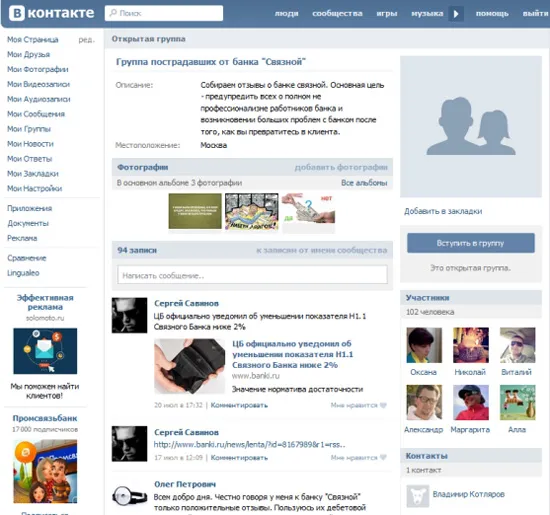The height and width of the screenshot is (515, 550).
Task: Click Добавить в закладки
Action: tap(443, 211)
